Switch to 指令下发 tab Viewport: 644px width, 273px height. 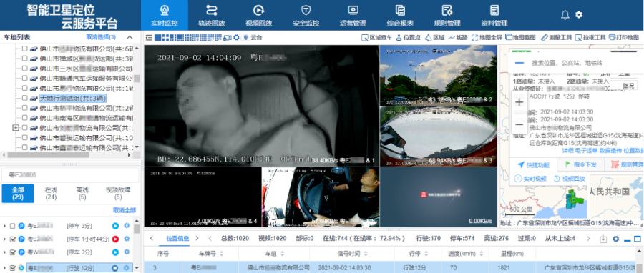581,165
